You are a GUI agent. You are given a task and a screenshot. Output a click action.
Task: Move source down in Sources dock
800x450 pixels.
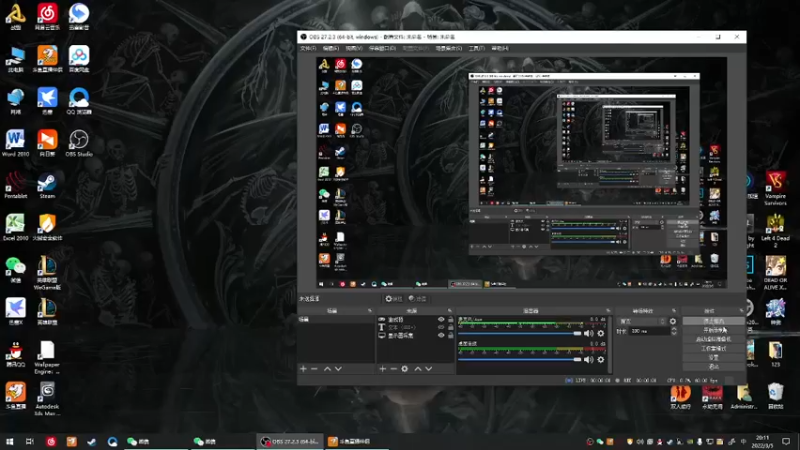click(429, 368)
